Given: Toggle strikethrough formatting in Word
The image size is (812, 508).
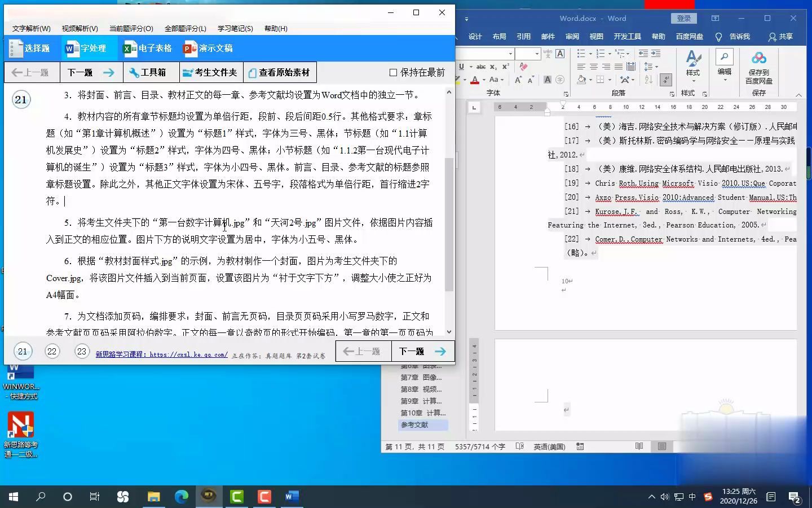Looking at the screenshot, I should 481,67.
